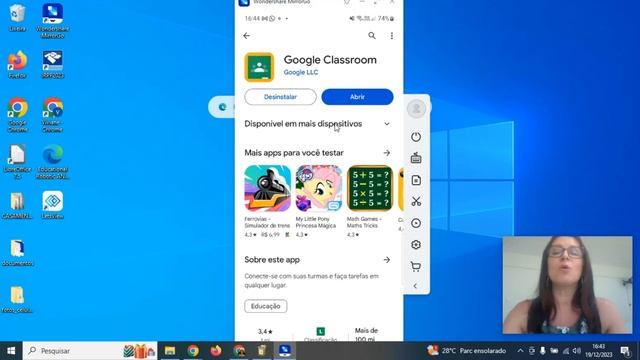Expand Disponível em mais dispositivos chevron
Screen dimensions: 640x360
(x=387, y=124)
